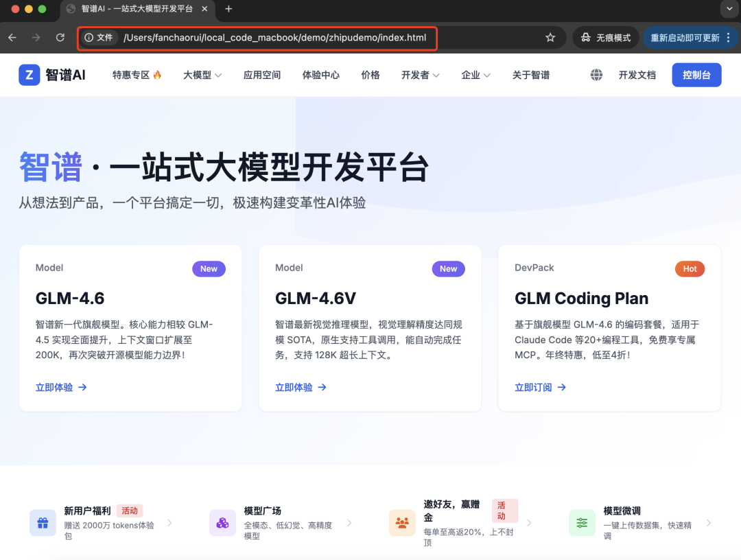Image resolution: width=741 pixels, height=560 pixels.
Task: Open the globe language selector icon
Action: 596,75
